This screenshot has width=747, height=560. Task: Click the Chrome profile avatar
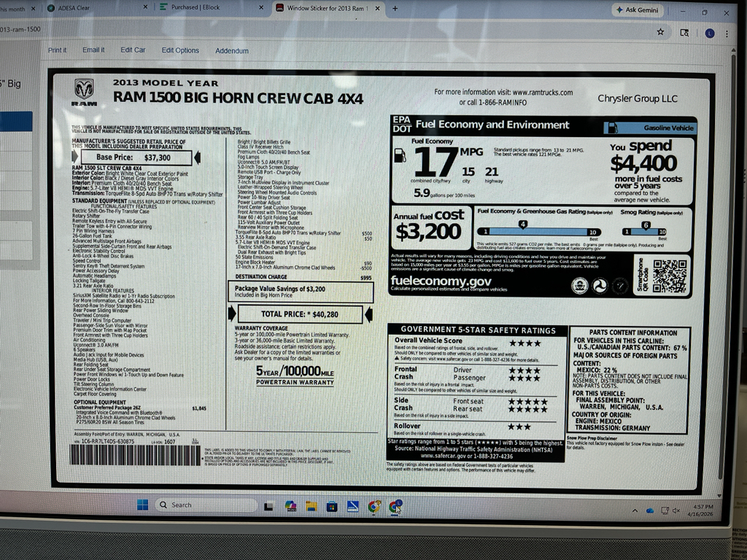click(708, 33)
